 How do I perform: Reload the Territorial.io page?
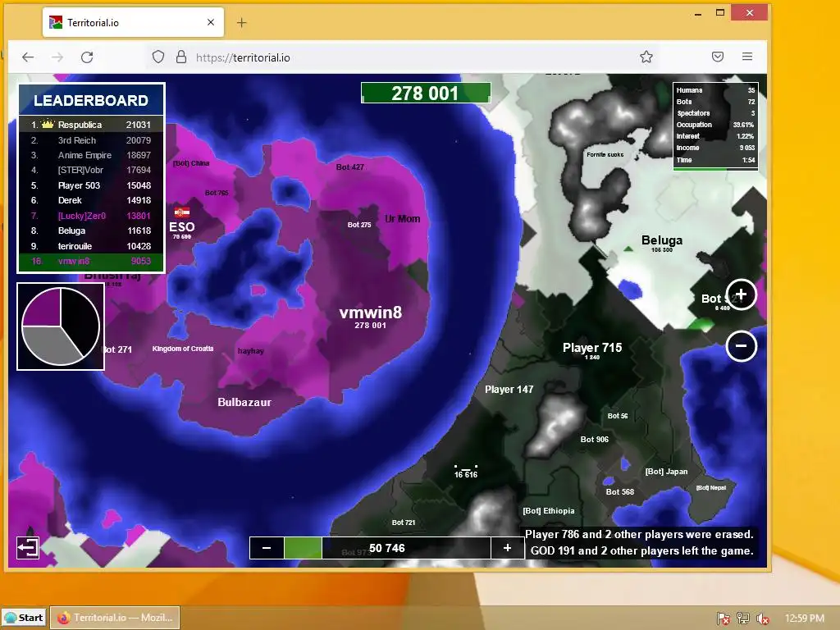[87, 57]
